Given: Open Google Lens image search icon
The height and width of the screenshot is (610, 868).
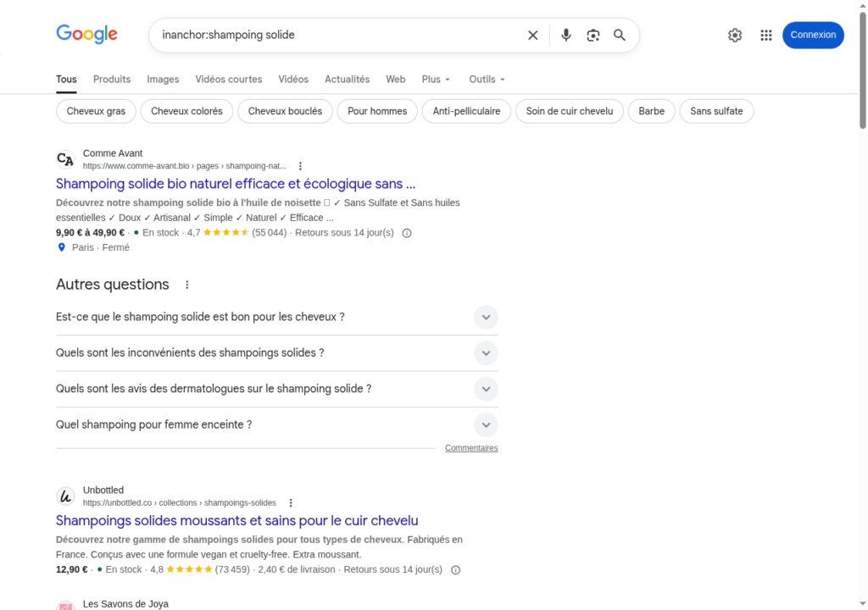Looking at the screenshot, I should pyautogui.click(x=593, y=35).
